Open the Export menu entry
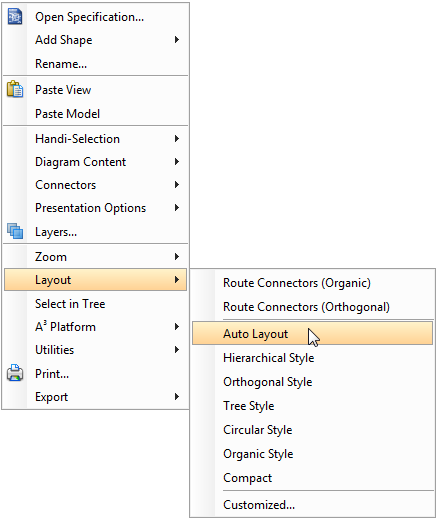The width and height of the screenshot is (438, 520). (95, 397)
